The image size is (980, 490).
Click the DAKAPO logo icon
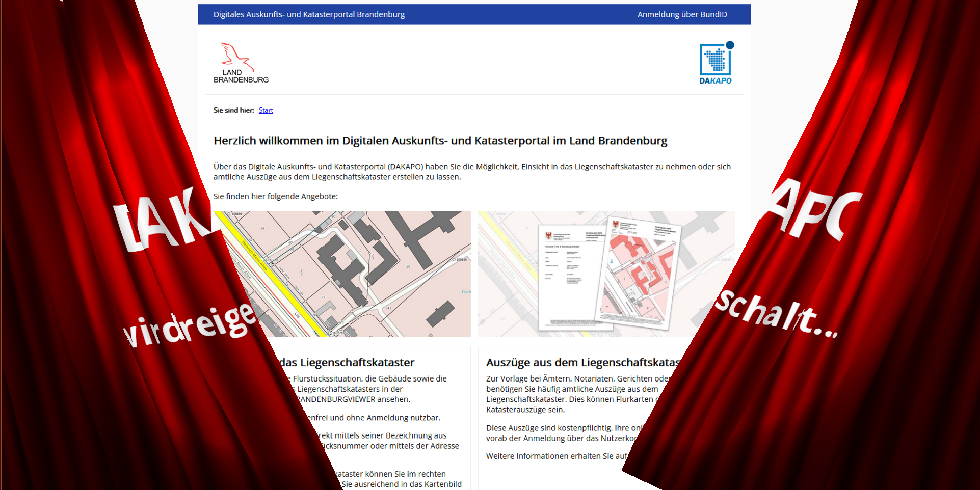(716, 63)
